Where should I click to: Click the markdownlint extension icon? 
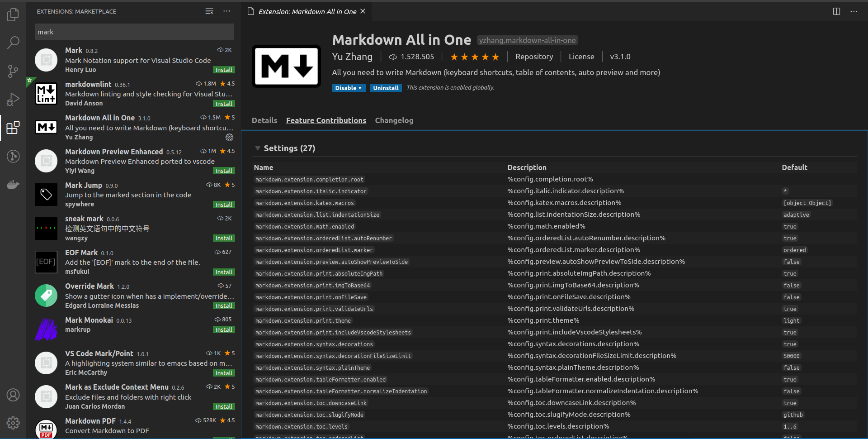coord(46,94)
